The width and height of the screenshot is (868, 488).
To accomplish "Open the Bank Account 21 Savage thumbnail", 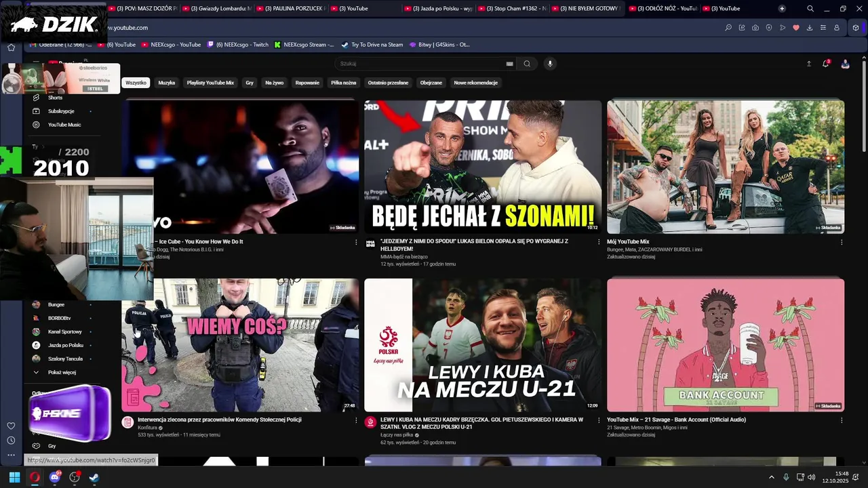I will (x=726, y=345).
